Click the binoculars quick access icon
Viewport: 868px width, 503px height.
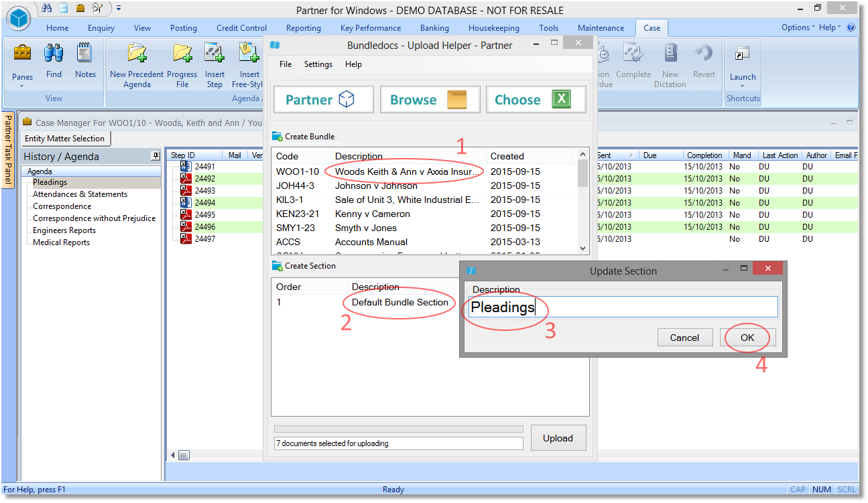[x=47, y=9]
